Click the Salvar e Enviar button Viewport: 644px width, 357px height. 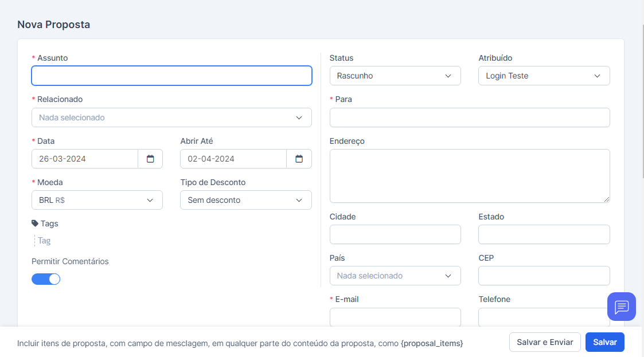545,342
